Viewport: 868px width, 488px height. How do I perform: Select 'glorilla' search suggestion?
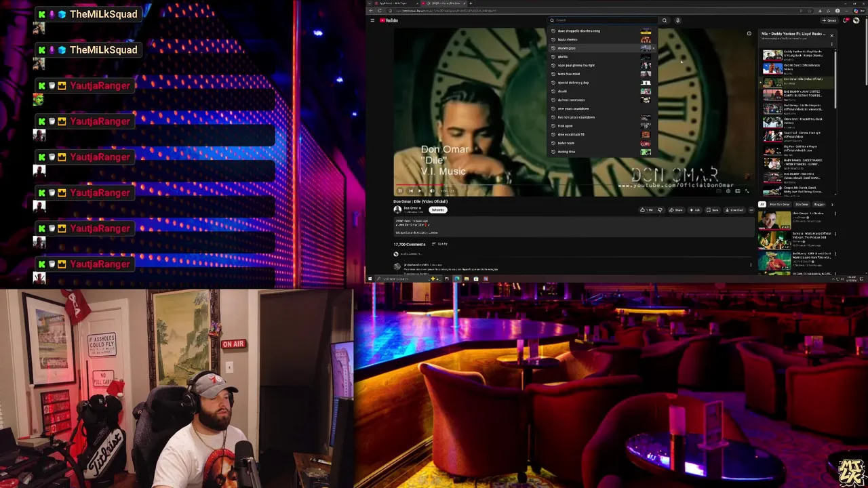click(601, 56)
